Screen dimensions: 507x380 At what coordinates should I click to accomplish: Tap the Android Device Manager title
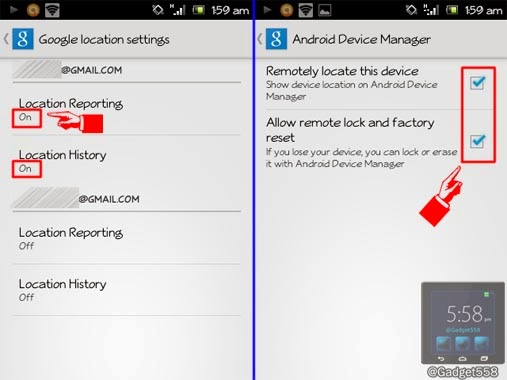[361, 40]
